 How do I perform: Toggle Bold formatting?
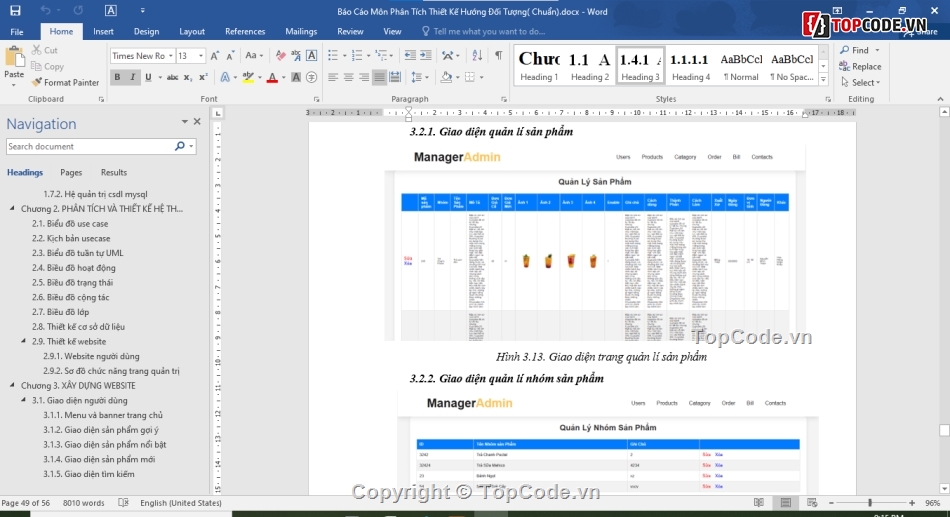click(x=117, y=78)
